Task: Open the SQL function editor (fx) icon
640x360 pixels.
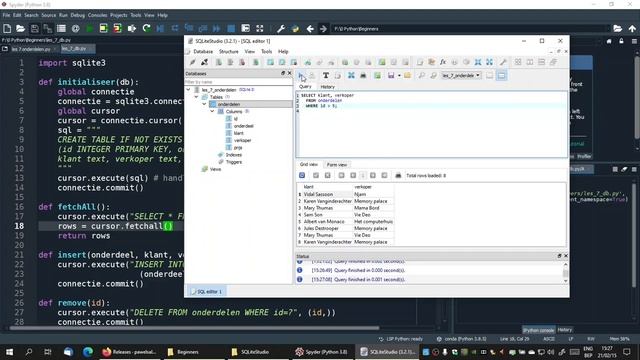Action: tap(443, 62)
